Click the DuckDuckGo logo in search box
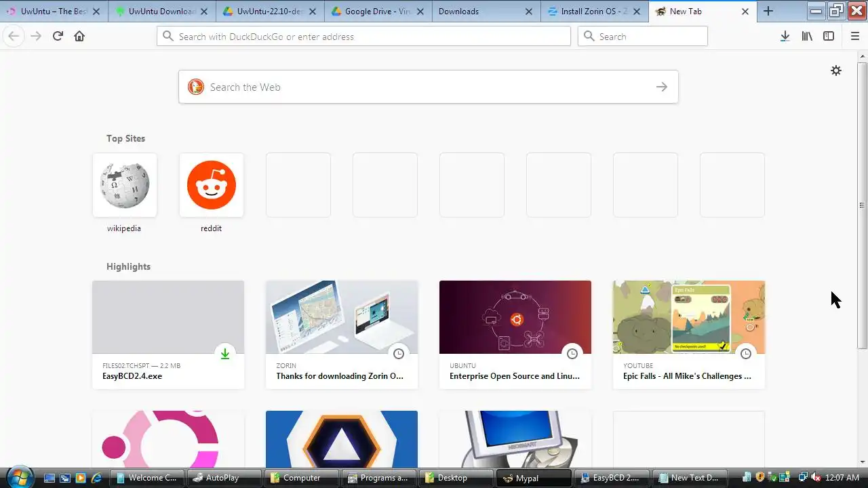868x488 pixels. [x=196, y=87]
